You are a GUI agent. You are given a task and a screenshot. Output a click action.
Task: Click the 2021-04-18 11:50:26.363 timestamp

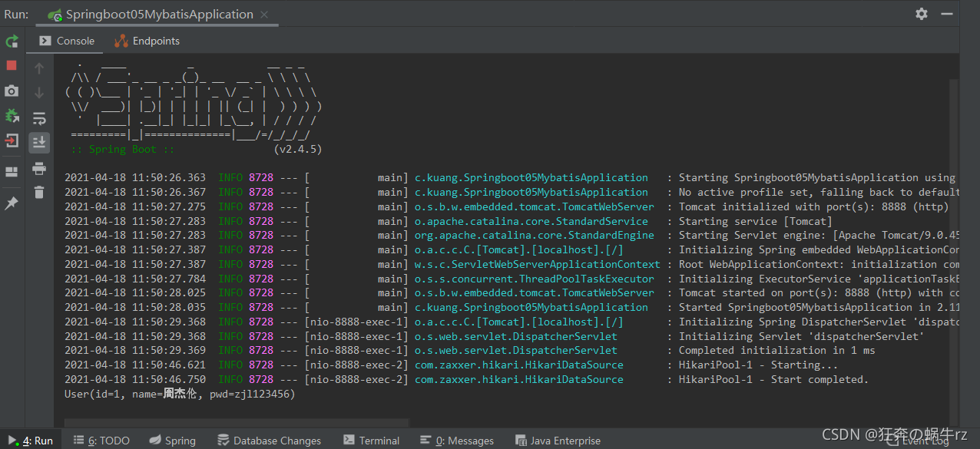pos(135,177)
